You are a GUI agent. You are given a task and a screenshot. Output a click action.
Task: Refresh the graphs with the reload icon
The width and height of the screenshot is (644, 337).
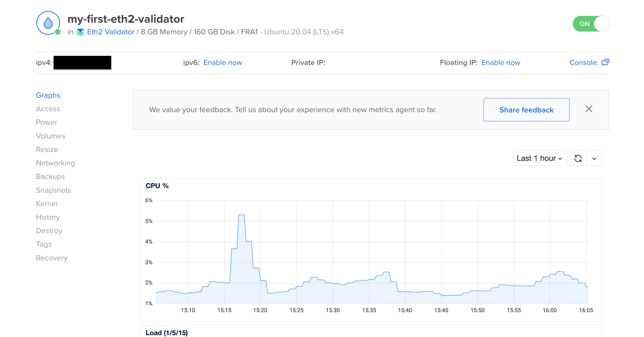tap(578, 158)
